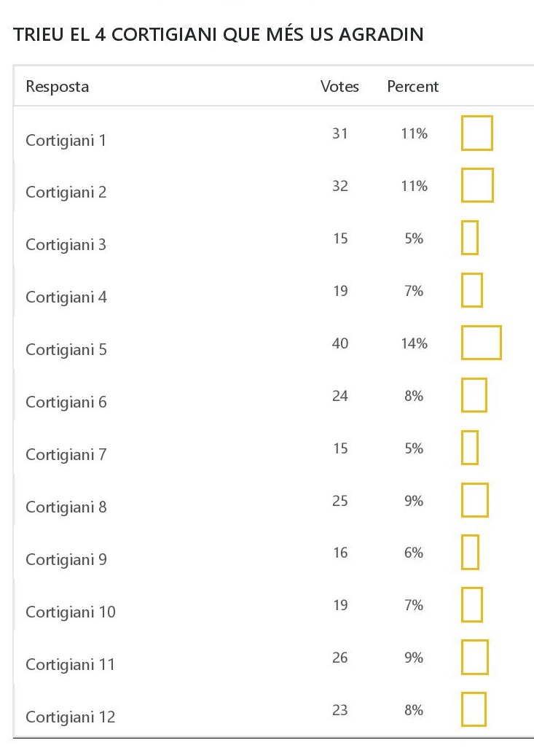The width and height of the screenshot is (534, 756).
Task: Click the 14% percent value
Action: pyautogui.click(x=413, y=343)
